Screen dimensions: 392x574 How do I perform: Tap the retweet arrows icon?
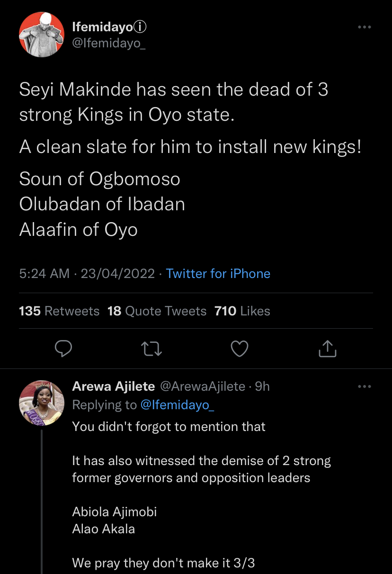pos(152,349)
